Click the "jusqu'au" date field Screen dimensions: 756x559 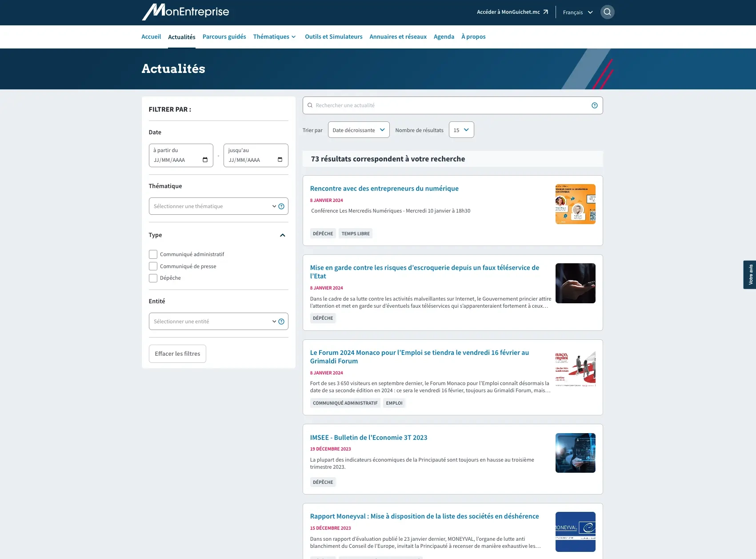(256, 156)
